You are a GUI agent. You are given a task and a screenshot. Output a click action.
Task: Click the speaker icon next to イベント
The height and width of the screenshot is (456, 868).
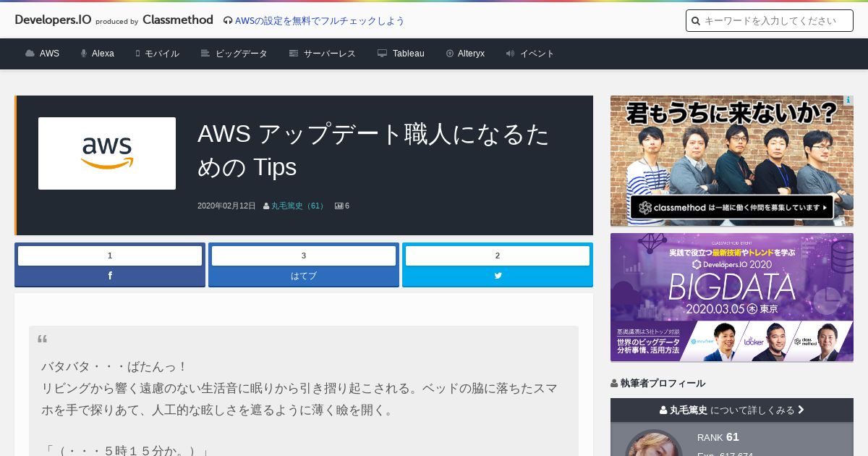point(510,54)
